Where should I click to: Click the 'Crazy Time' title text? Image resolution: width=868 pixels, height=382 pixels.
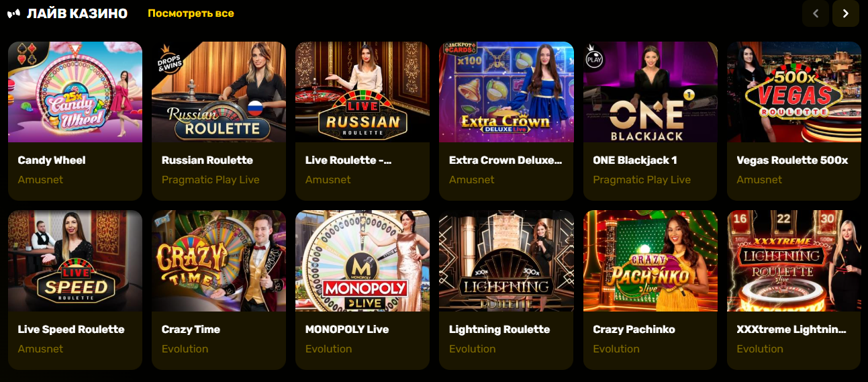pos(191,330)
